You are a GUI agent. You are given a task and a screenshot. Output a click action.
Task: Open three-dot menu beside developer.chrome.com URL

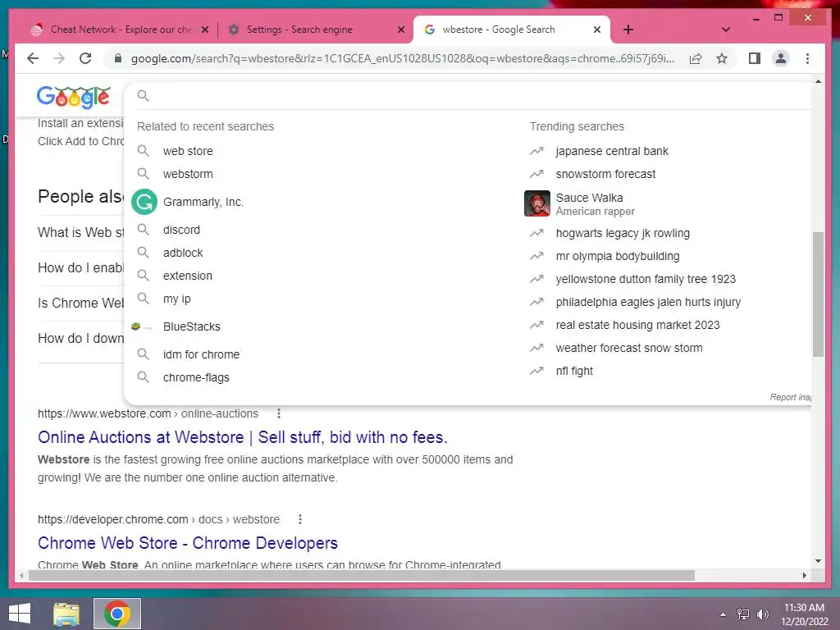tap(300, 519)
